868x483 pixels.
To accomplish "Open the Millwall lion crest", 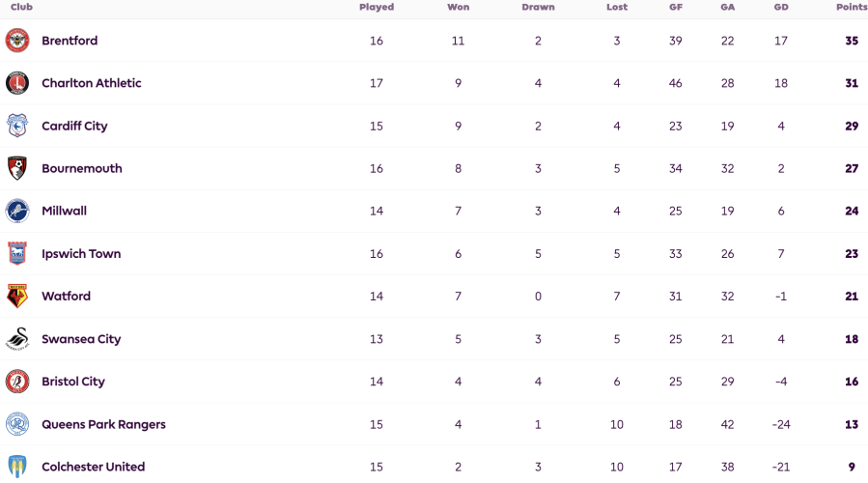I will click(x=17, y=211).
